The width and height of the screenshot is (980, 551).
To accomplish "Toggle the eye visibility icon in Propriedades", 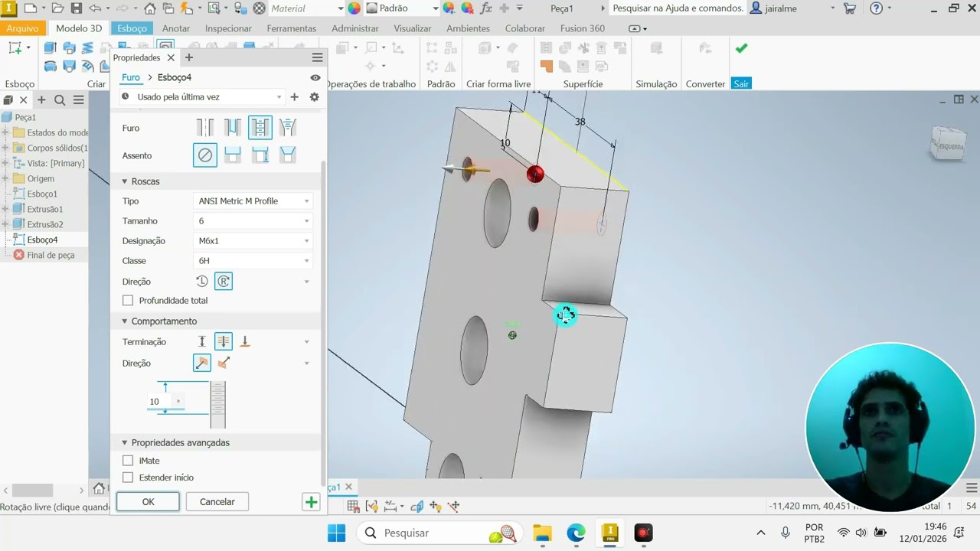I will 315,77.
